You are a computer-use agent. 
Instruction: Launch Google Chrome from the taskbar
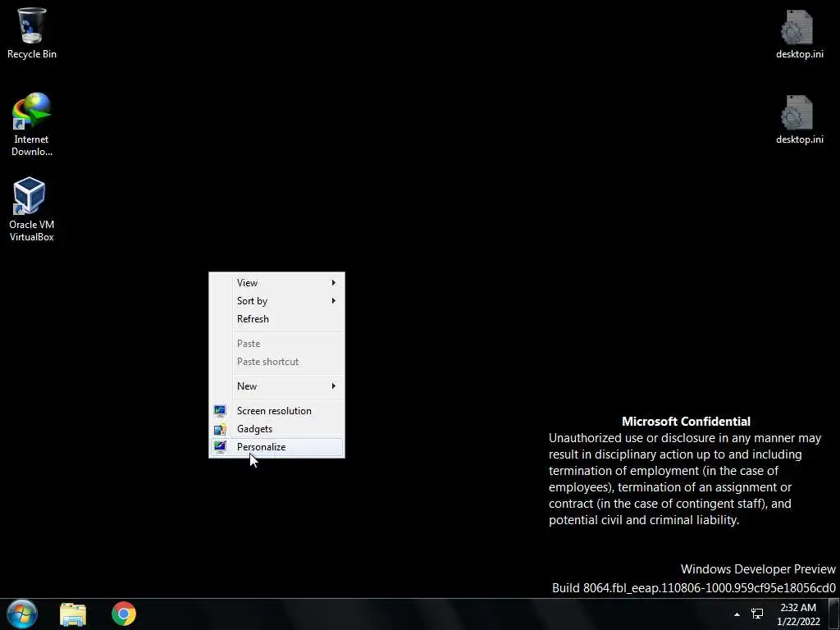click(x=124, y=614)
